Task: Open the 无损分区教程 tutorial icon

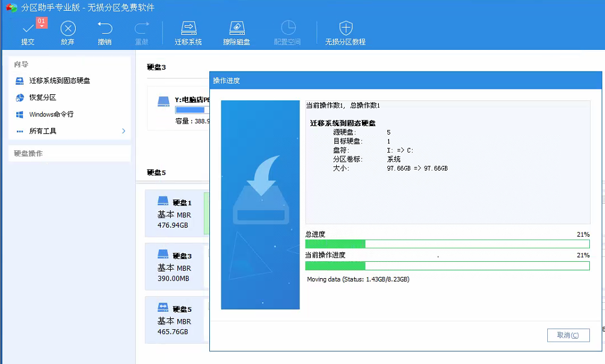Action: (x=345, y=28)
